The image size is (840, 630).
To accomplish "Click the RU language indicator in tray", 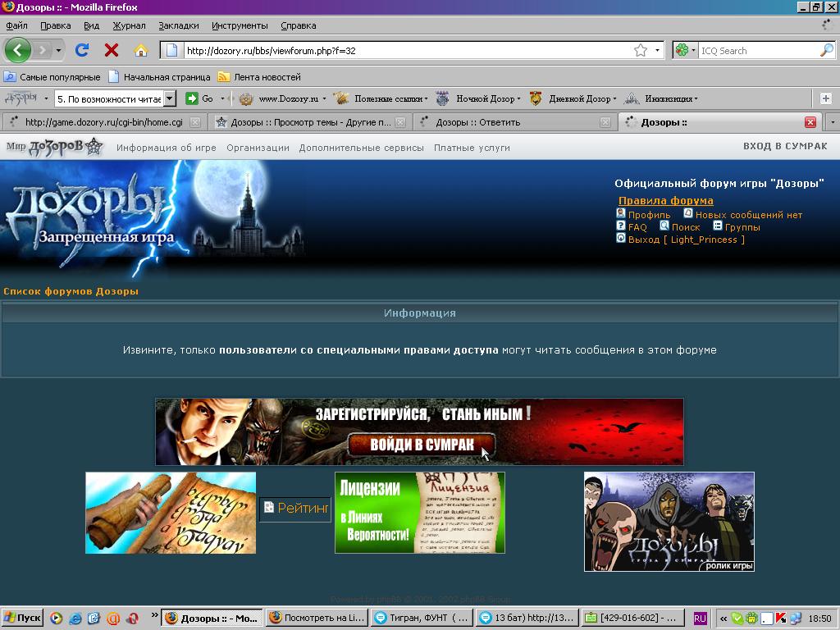I will pos(700,619).
